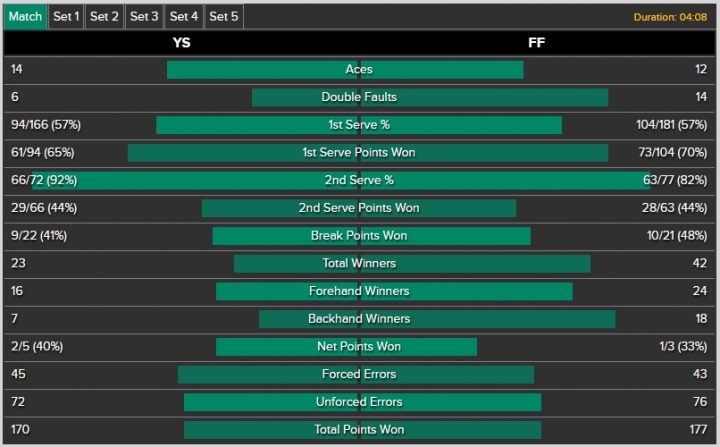This screenshot has height=447, width=720.
Task: Click the Aces stat bar
Action: click(345, 70)
